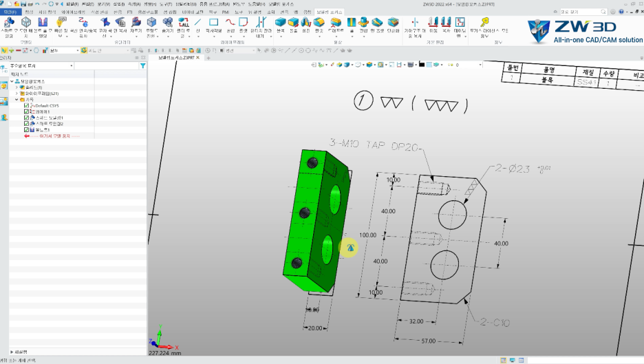Uncheck the Default CSYS checkbox
The height and width of the screenshot is (364, 644).
[x=26, y=105]
